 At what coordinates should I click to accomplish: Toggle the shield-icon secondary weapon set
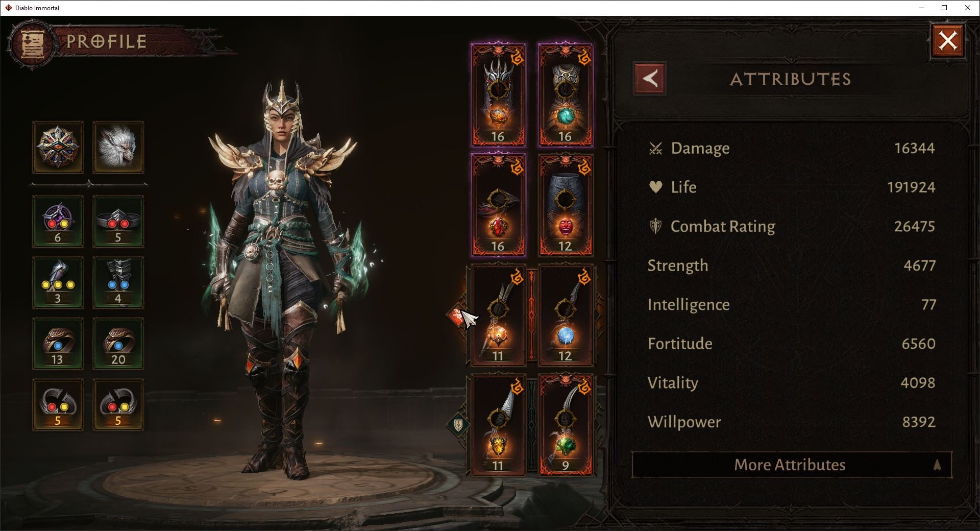click(x=458, y=425)
